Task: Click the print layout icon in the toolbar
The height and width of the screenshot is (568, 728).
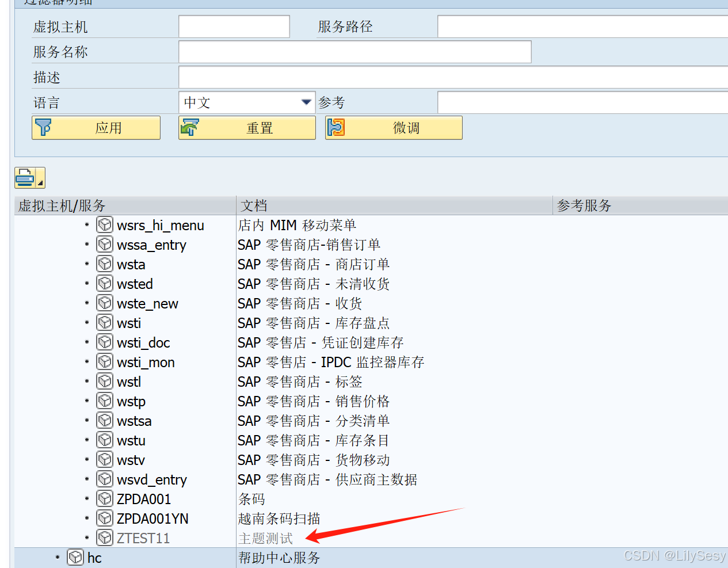Action: (x=25, y=177)
